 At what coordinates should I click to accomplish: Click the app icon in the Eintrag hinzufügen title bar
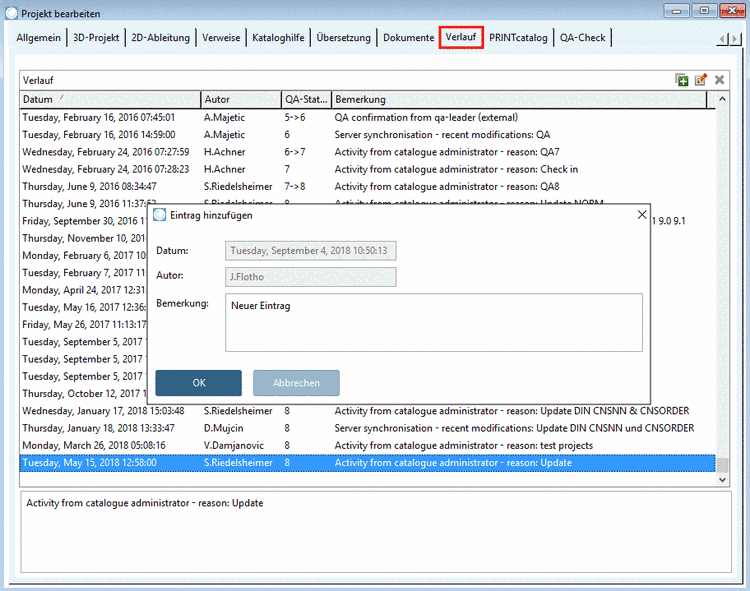point(159,215)
